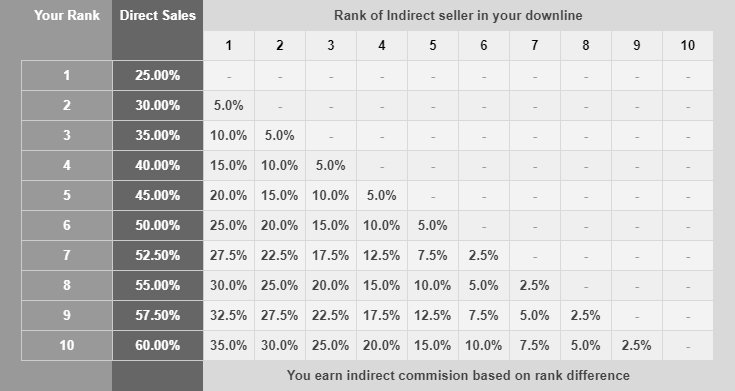Viewport: 735px width, 391px height.
Task: Click the 35.0% cell in rank 10 row
Action: tap(229, 346)
